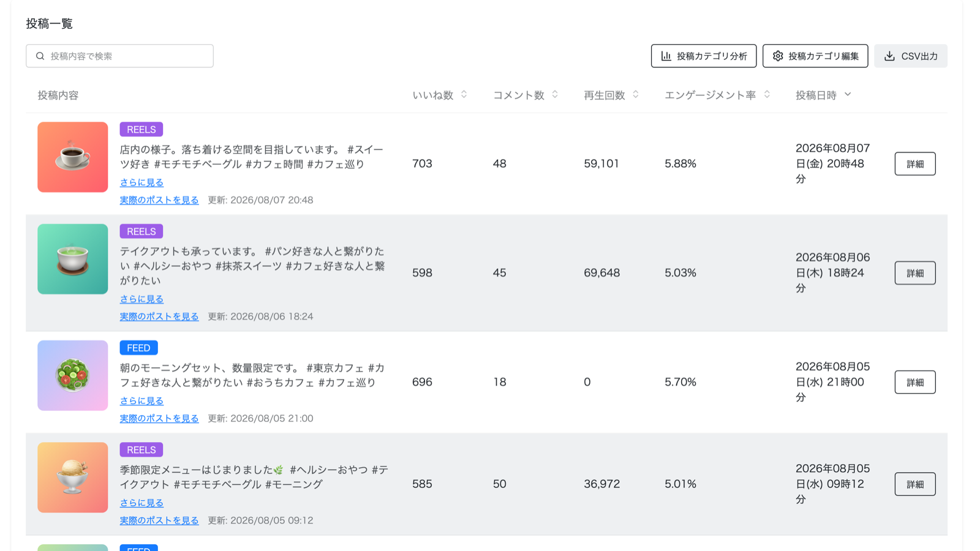
Task: Click 詳細 for the post with 703 likes
Action: 915,163
